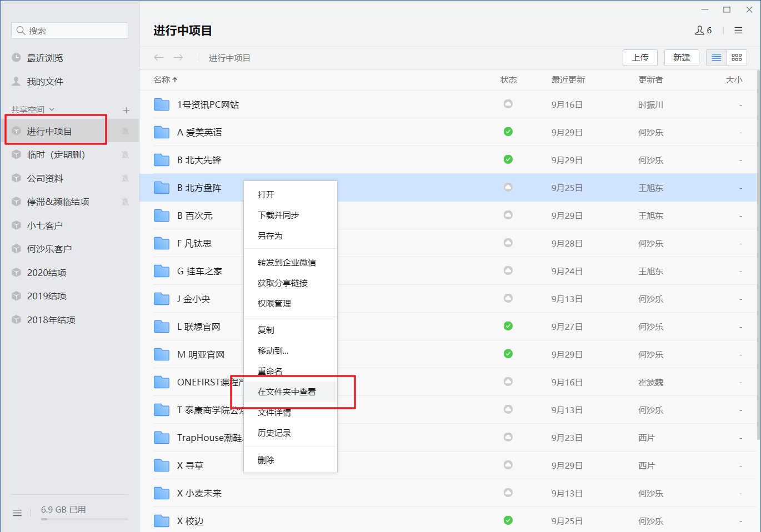Choose 另存为 from context menu
Image resolution: width=761 pixels, height=532 pixels.
click(x=291, y=235)
